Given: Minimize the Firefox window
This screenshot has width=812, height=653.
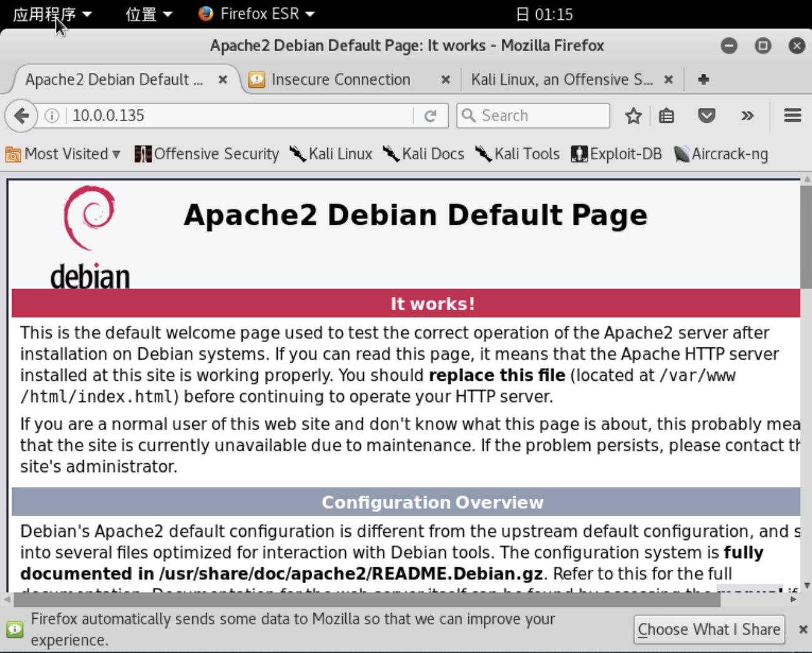Looking at the screenshot, I should [729, 46].
